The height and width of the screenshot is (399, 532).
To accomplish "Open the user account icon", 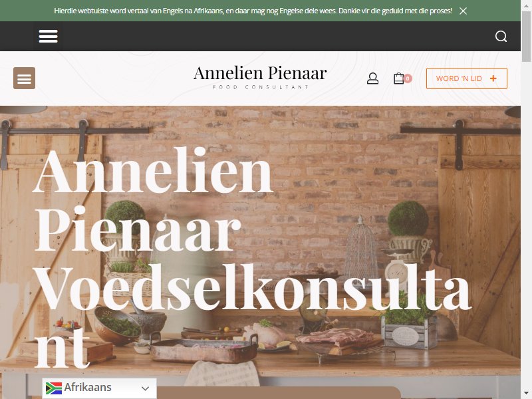I will (372, 78).
